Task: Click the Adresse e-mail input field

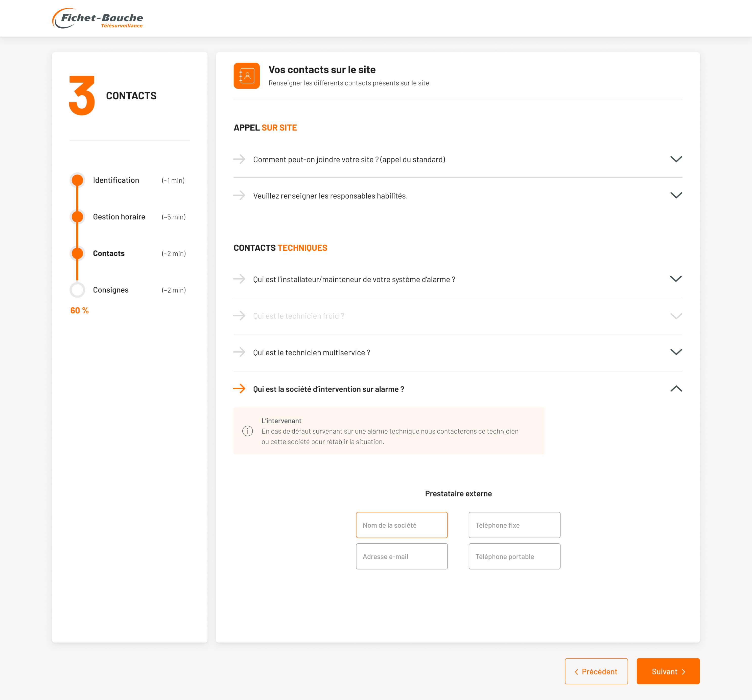Action: coord(401,556)
